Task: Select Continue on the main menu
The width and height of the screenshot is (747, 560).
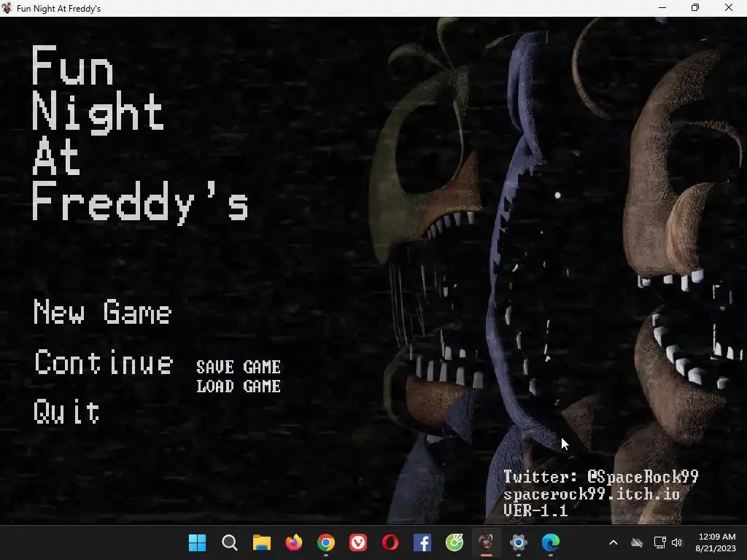Action: (104, 362)
